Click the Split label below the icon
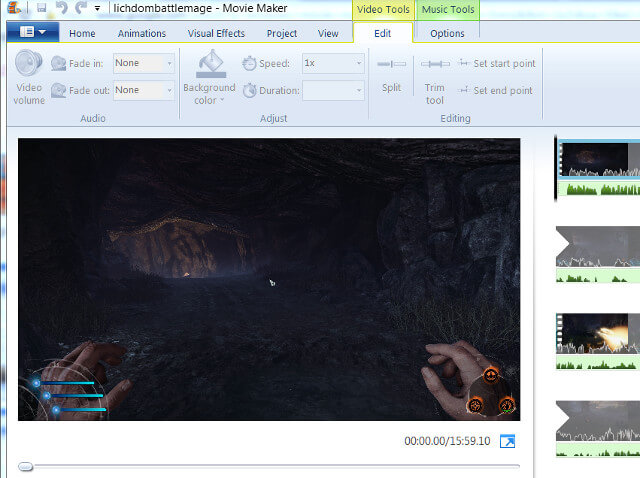This screenshot has height=478, width=640. 391,88
